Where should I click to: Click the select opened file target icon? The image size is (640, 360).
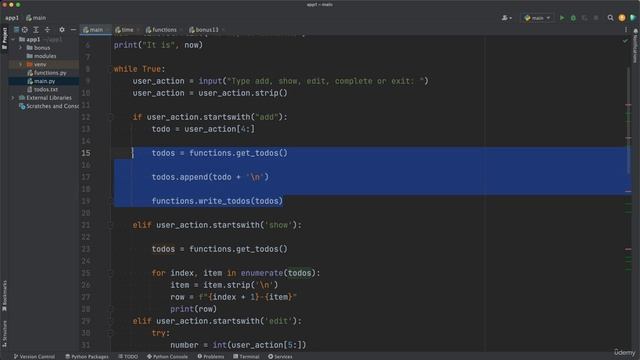coord(25,30)
